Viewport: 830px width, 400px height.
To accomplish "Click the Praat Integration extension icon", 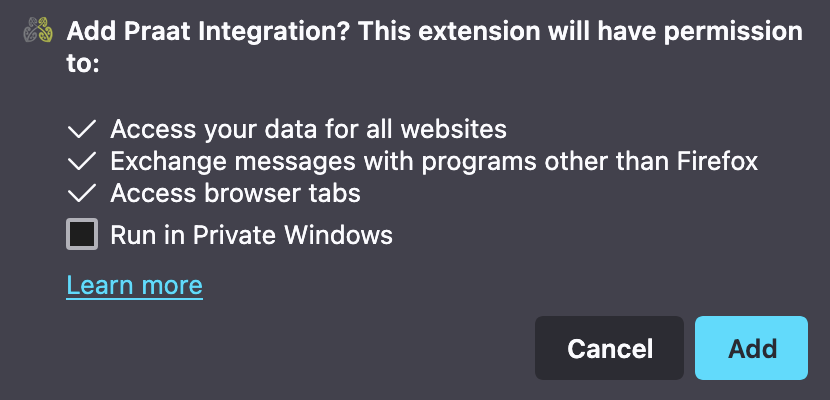I will (x=38, y=31).
